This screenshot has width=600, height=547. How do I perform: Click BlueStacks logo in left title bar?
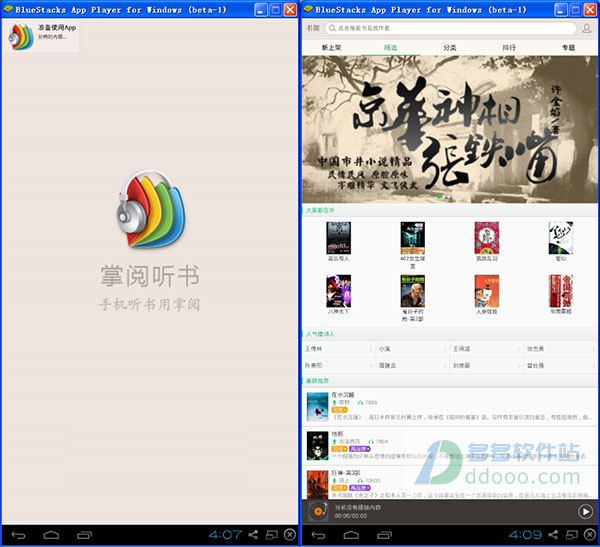tap(8, 9)
